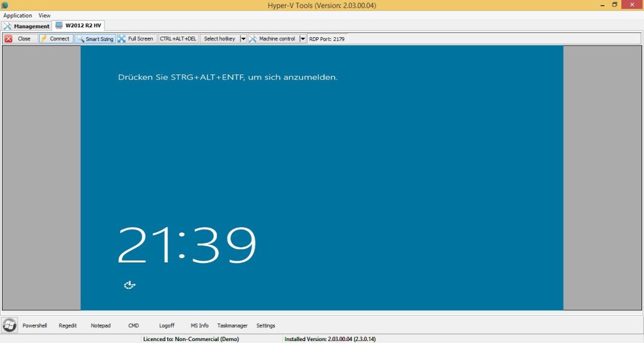Switch to the Management tab
The width and height of the screenshot is (644, 343).
(x=26, y=26)
